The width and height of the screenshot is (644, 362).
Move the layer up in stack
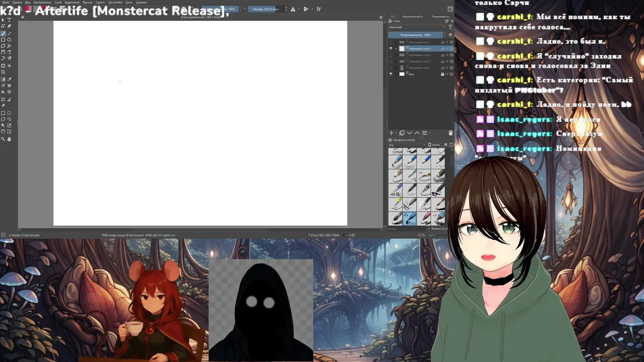[417, 133]
